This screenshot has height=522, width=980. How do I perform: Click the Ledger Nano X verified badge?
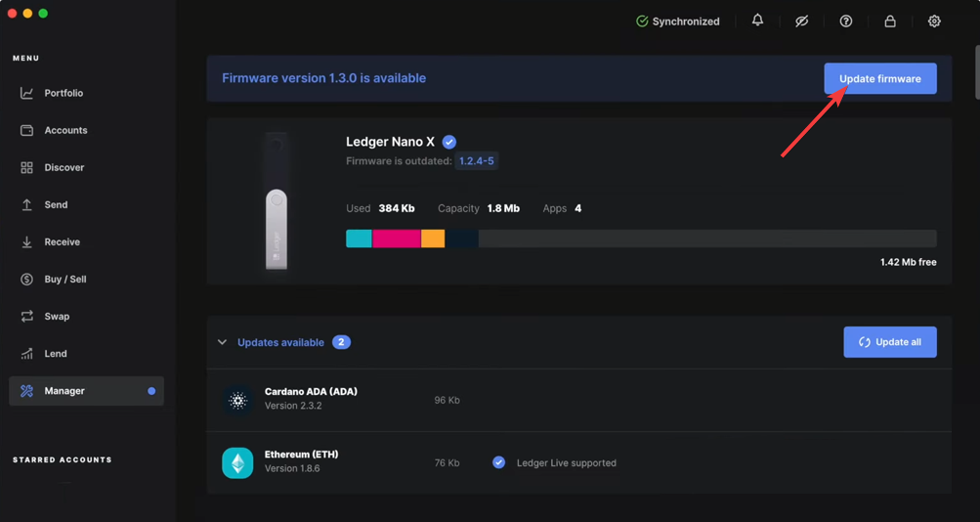click(x=449, y=142)
